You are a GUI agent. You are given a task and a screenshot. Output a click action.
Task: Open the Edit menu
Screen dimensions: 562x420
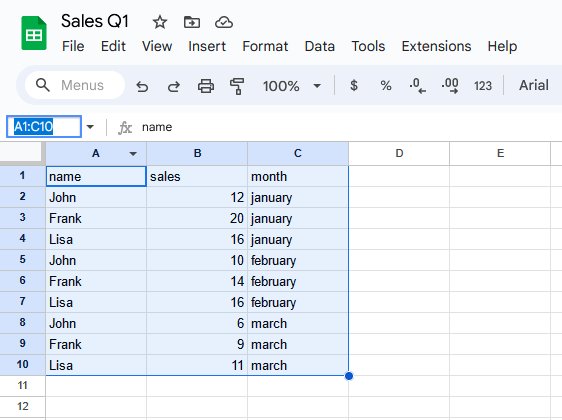pos(113,46)
